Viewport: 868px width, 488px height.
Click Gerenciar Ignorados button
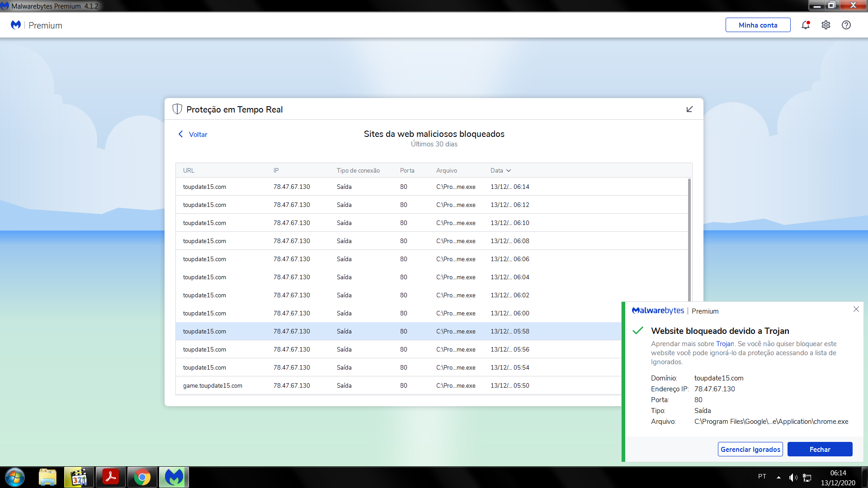pyautogui.click(x=750, y=449)
